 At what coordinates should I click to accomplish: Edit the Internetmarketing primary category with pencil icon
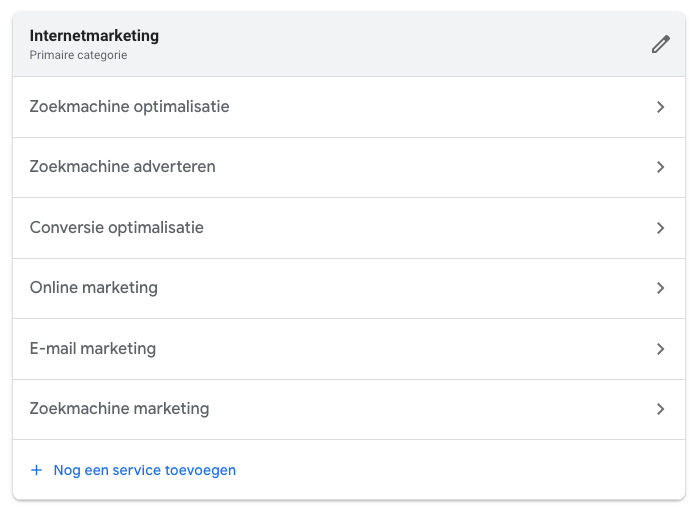[661, 44]
